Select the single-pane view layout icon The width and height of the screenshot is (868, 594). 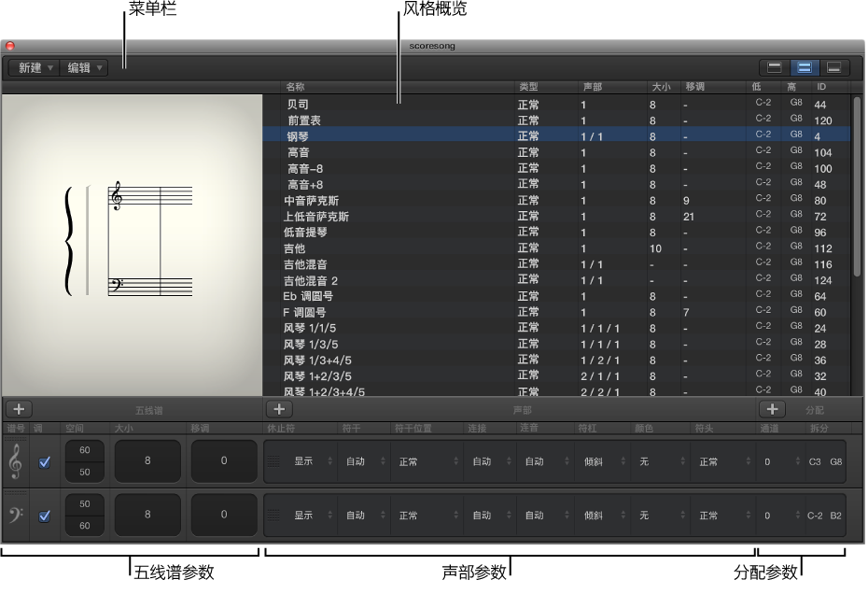pyautogui.click(x=775, y=67)
